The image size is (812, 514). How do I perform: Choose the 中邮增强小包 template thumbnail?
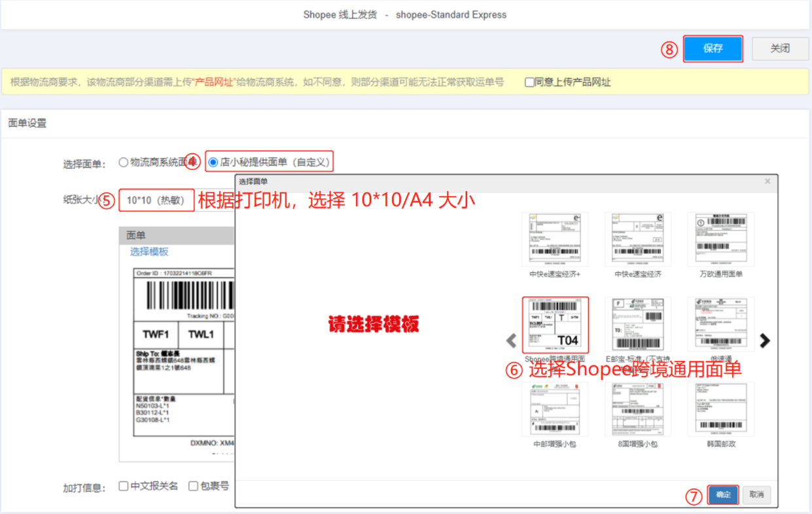click(x=555, y=409)
